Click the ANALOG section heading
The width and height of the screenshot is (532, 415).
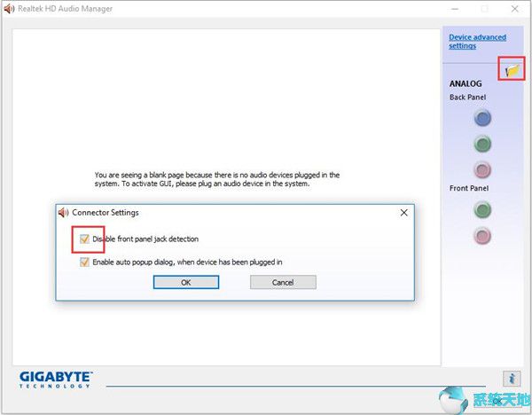pyautogui.click(x=465, y=83)
